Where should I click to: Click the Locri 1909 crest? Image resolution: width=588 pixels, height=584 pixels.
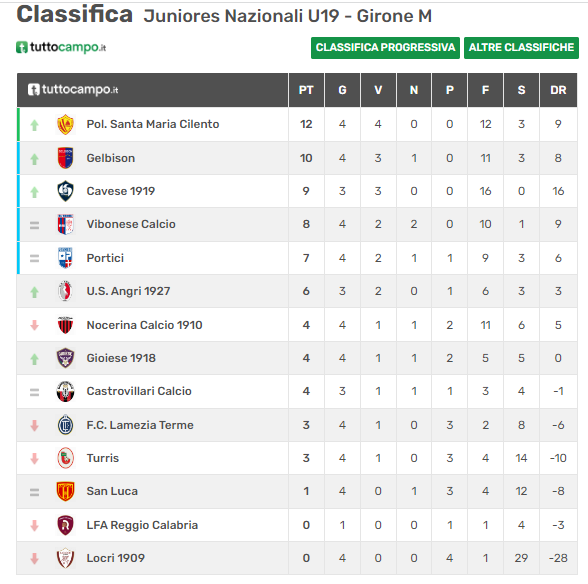pyautogui.click(x=65, y=558)
